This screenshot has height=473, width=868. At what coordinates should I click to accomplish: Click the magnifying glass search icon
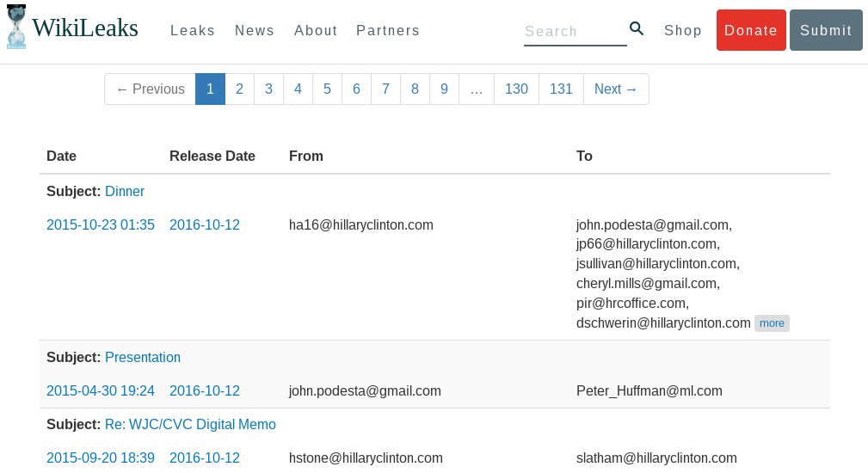coord(637,28)
